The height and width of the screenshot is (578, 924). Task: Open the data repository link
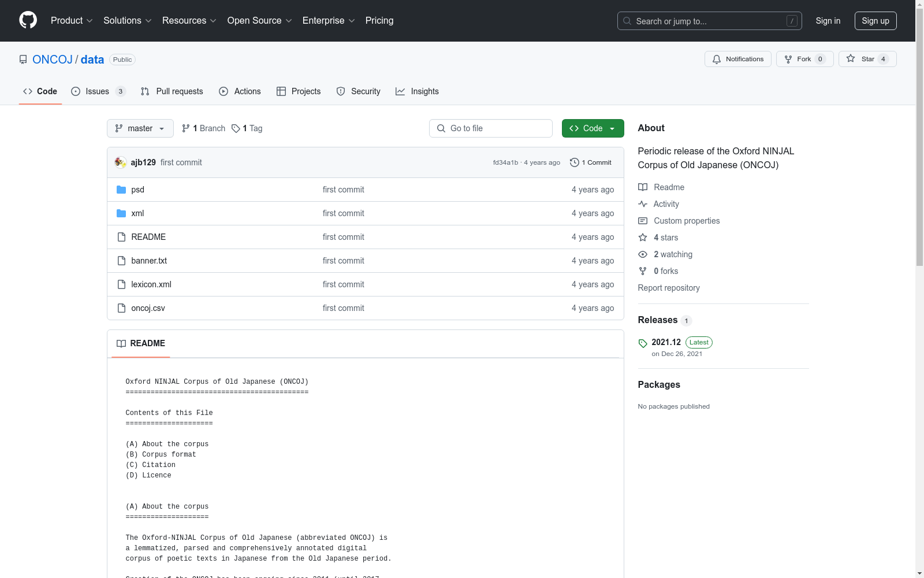coord(92,60)
